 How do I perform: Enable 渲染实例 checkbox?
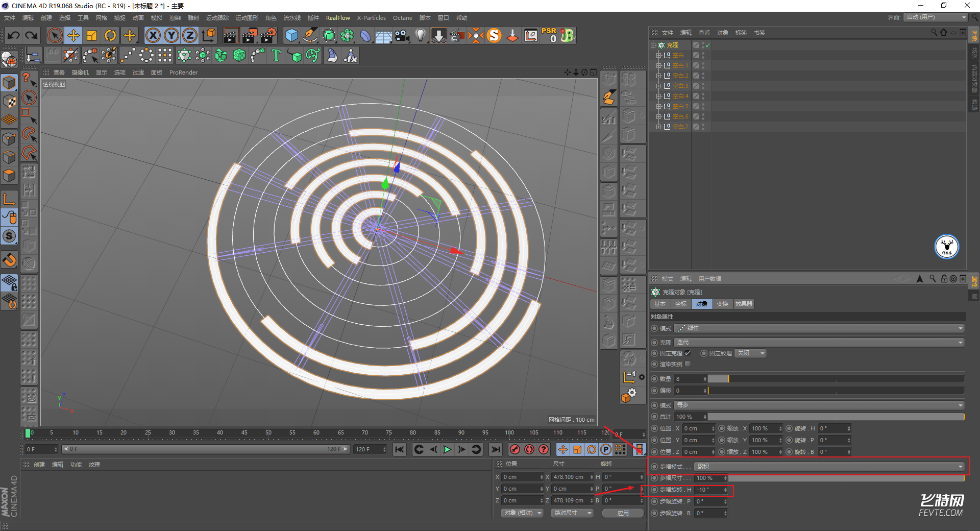[688, 364]
